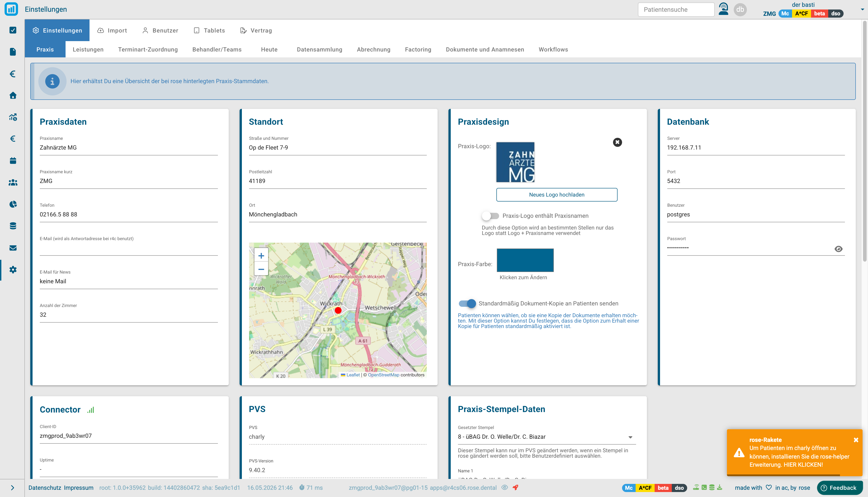This screenshot has height=497, width=868.
Task: Click the Patientensuche search field
Action: tap(676, 9)
